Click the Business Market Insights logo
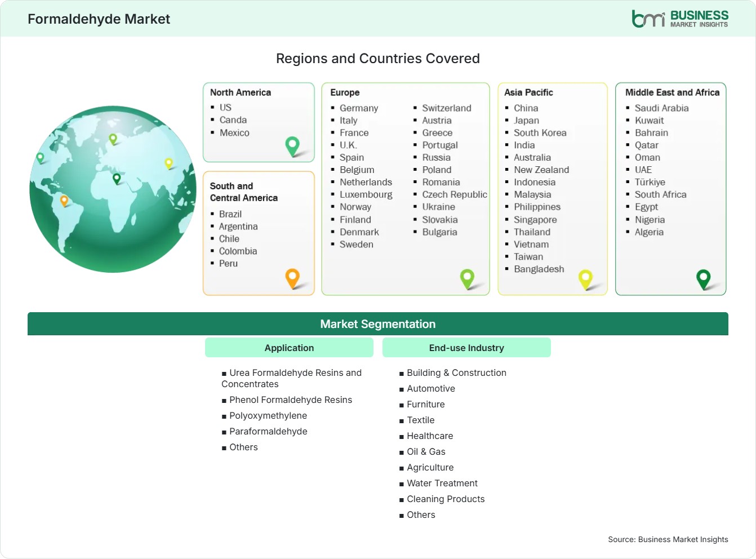 tap(680, 19)
